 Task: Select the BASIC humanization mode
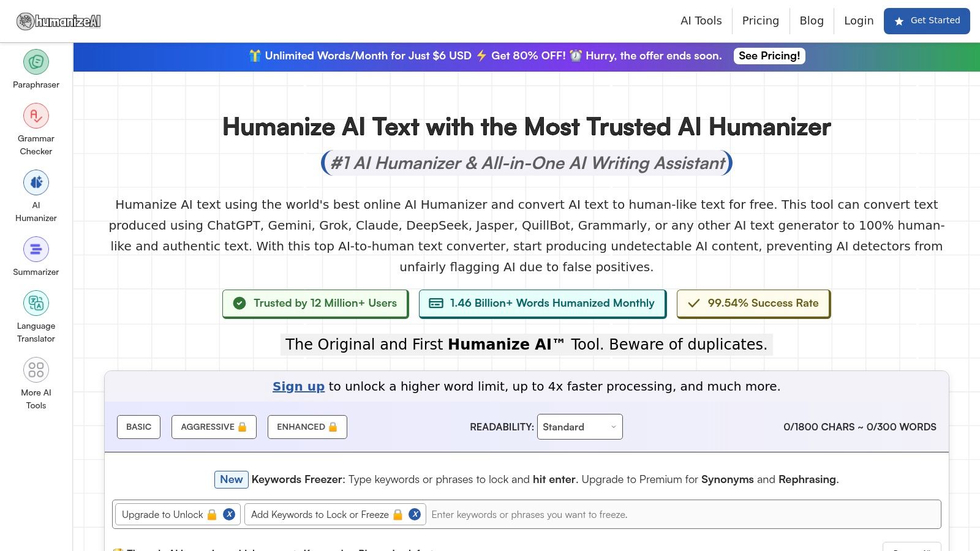(x=138, y=427)
